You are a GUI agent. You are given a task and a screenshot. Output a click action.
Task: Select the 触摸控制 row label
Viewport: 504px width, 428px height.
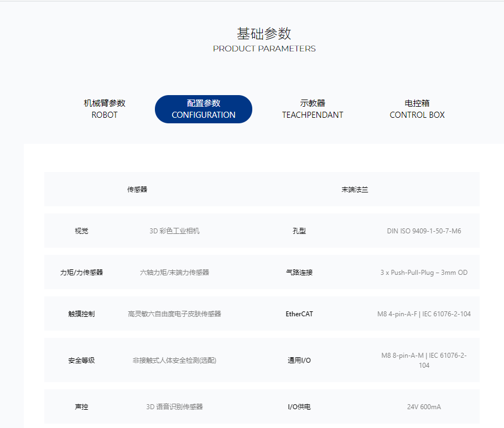(x=81, y=314)
